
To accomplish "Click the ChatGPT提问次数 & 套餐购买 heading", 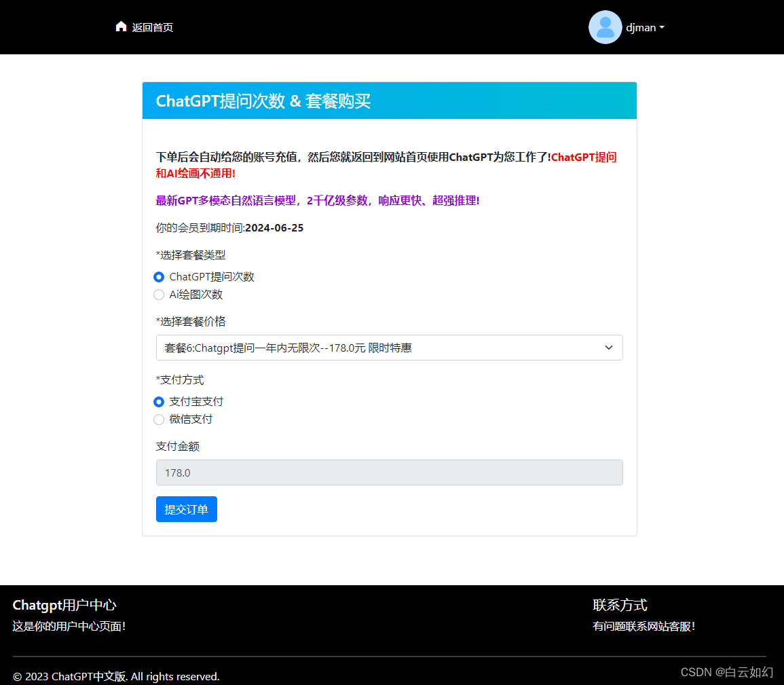I will point(263,101).
